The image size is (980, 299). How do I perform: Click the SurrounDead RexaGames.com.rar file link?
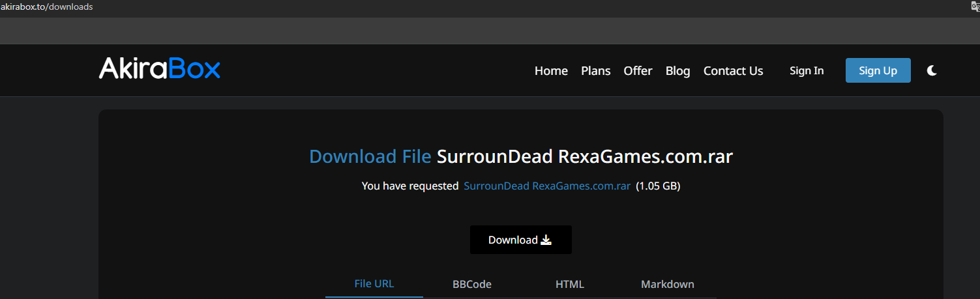click(x=547, y=186)
